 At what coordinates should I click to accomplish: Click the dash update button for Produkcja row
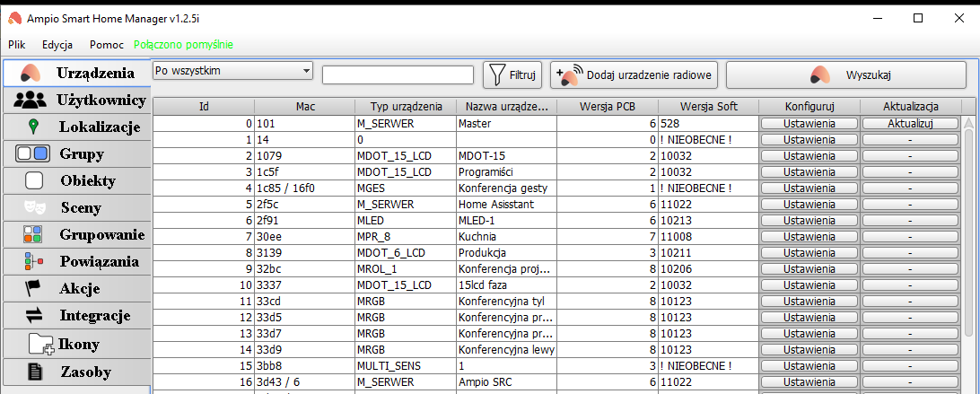(910, 253)
